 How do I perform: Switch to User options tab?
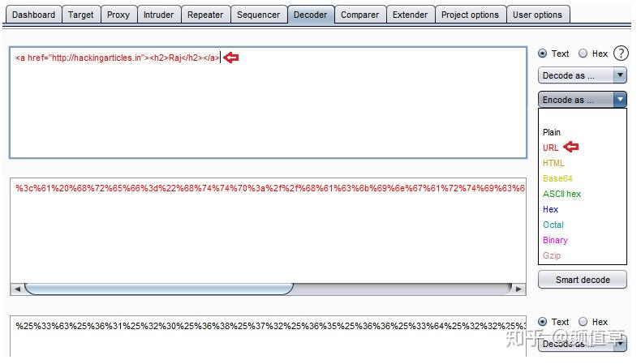click(538, 15)
